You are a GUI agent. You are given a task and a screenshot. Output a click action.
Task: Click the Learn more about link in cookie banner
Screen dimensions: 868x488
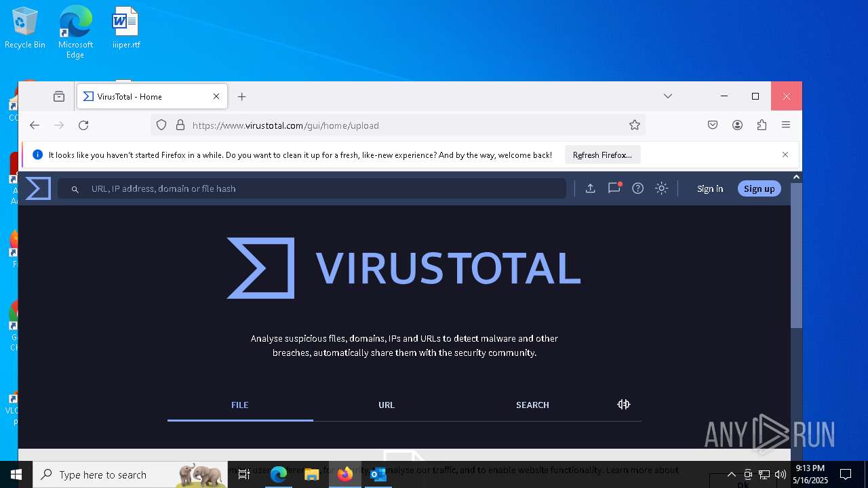point(642,470)
